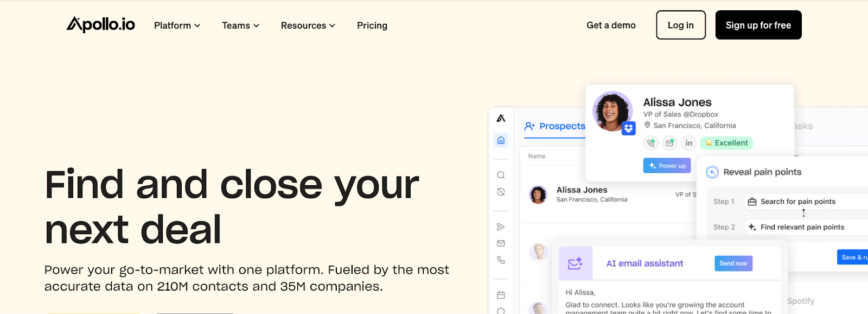Expand the Platform dropdown menu
The height and width of the screenshot is (314, 868).
[x=177, y=26]
